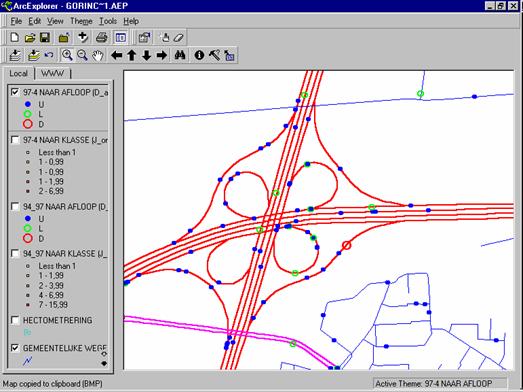
Task: Select the Zoom Out magnifier tool
Action: 82,55
